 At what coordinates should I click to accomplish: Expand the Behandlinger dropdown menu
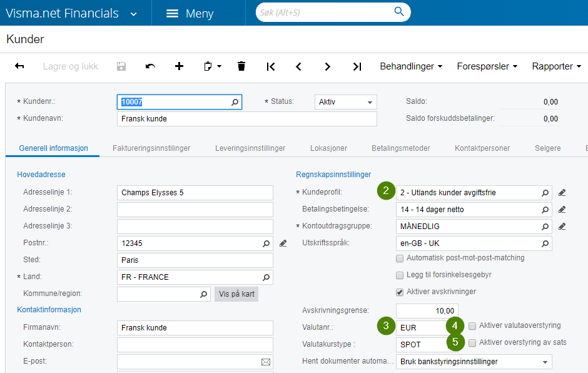click(x=411, y=66)
